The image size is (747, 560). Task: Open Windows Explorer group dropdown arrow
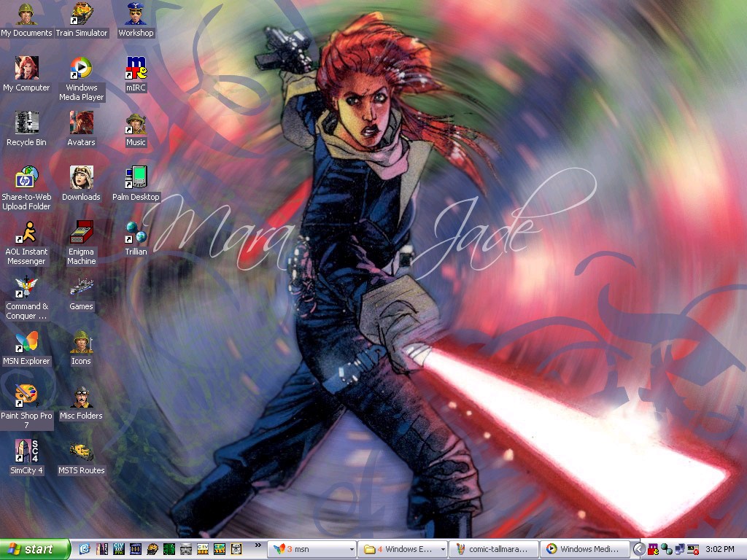[x=443, y=550]
